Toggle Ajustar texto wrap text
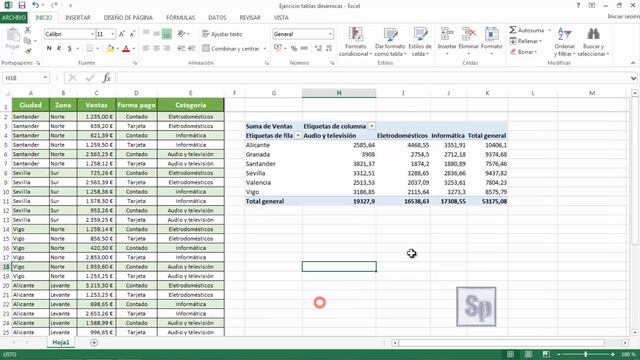Screen dimensions: 640x360 point(222,34)
